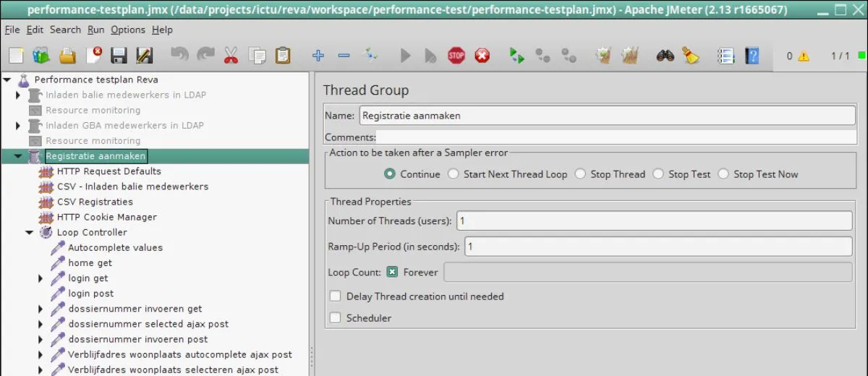Save the test plan with floppy icon
The width and height of the screenshot is (868, 376).
coord(119,56)
